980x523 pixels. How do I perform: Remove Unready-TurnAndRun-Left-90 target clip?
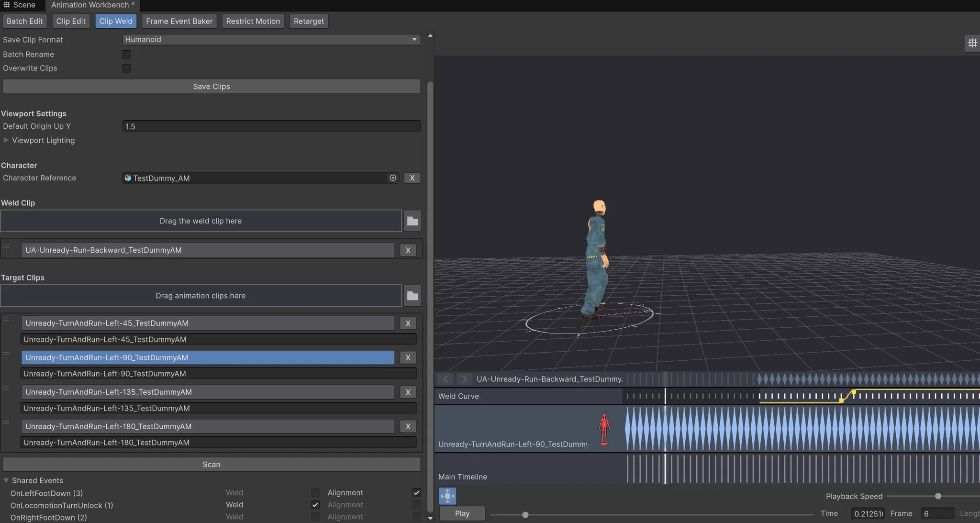pyautogui.click(x=408, y=357)
